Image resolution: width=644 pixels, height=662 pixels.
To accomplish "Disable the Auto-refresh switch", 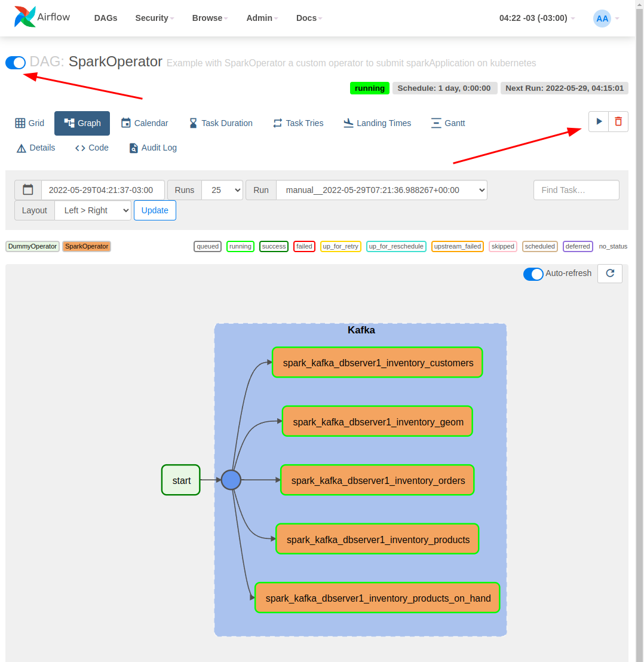I will [x=533, y=274].
